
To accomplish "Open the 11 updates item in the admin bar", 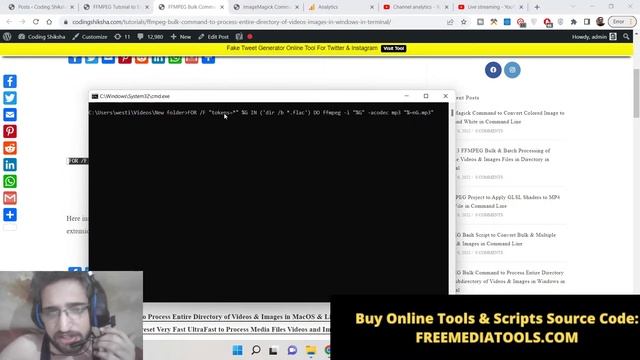I will click(x=122, y=37).
